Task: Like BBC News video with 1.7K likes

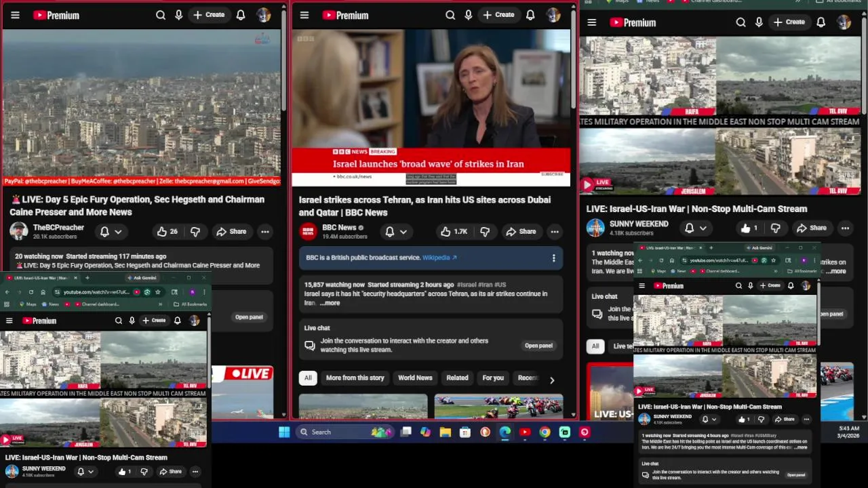Action: 454,232
